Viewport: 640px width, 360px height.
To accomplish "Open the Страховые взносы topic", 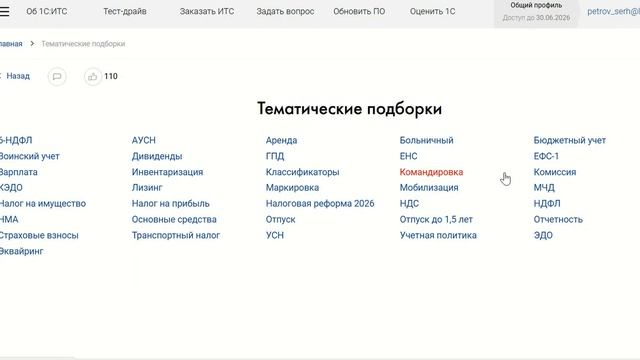I will click(x=39, y=235).
